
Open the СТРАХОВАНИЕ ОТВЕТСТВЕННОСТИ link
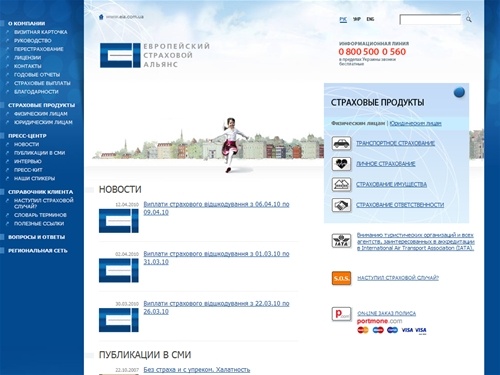click(x=400, y=205)
